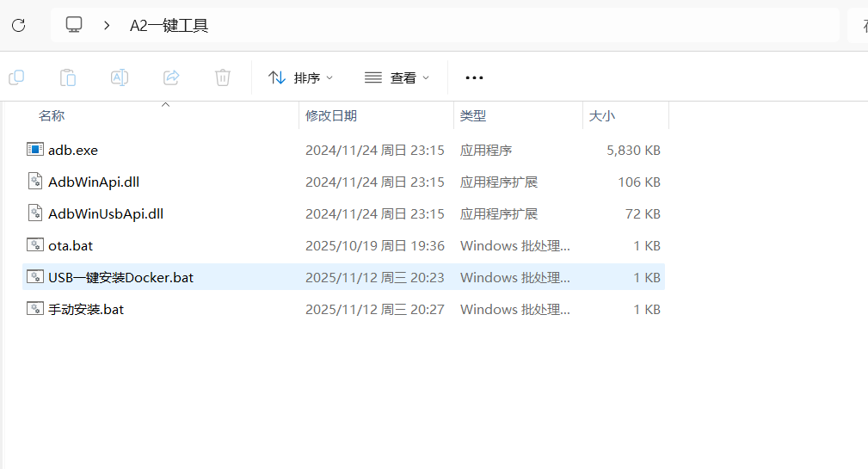
Task: Sort by the 修改日期 column header
Action: pos(331,115)
